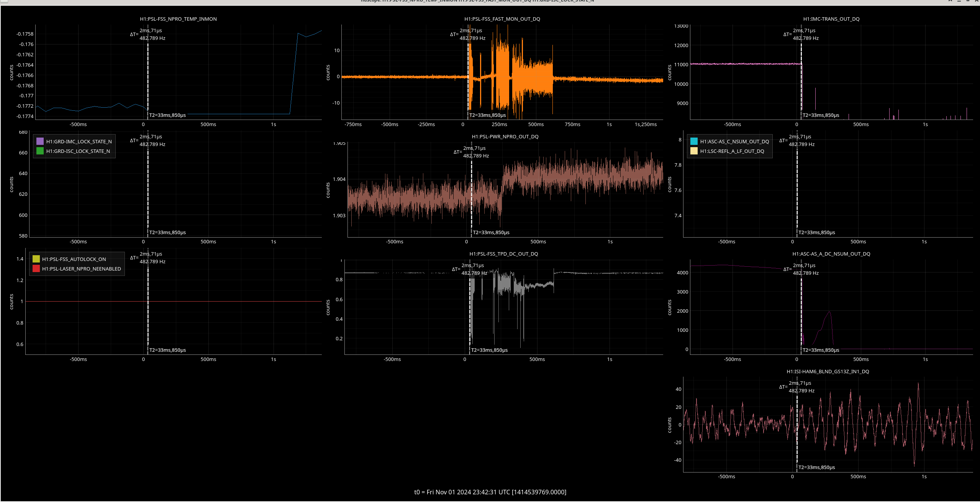
Task: Click the T2 cursor label in the PWR_NPRO_OUT_DQ plot
Action: point(491,232)
